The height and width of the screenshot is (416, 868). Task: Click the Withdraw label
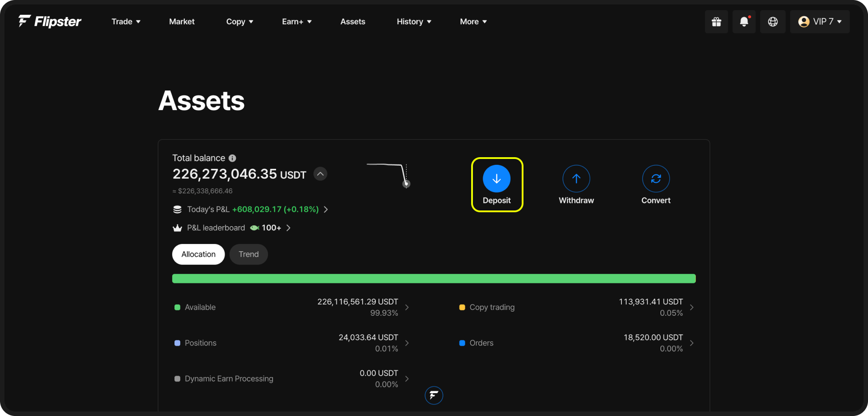pyautogui.click(x=576, y=201)
